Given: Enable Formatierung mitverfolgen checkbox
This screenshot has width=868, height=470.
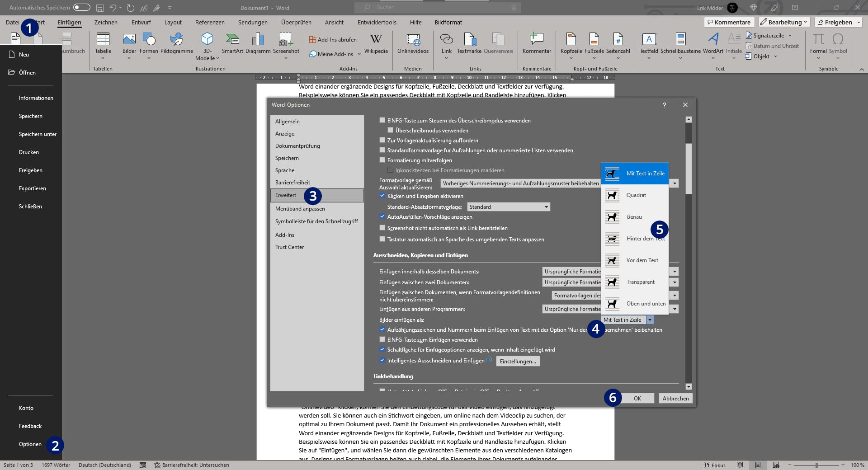Looking at the screenshot, I should 382,160.
